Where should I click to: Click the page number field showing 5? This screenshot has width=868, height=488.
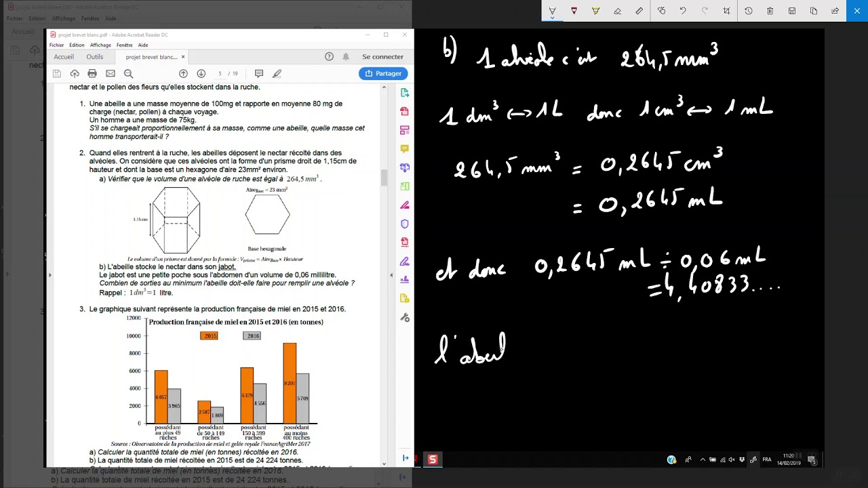coord(220,73)
